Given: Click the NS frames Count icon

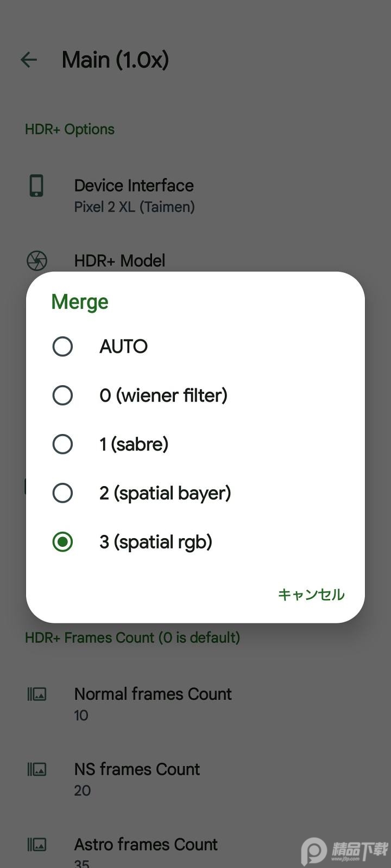Looking at the screenshot, I should [x=37, y=769].
